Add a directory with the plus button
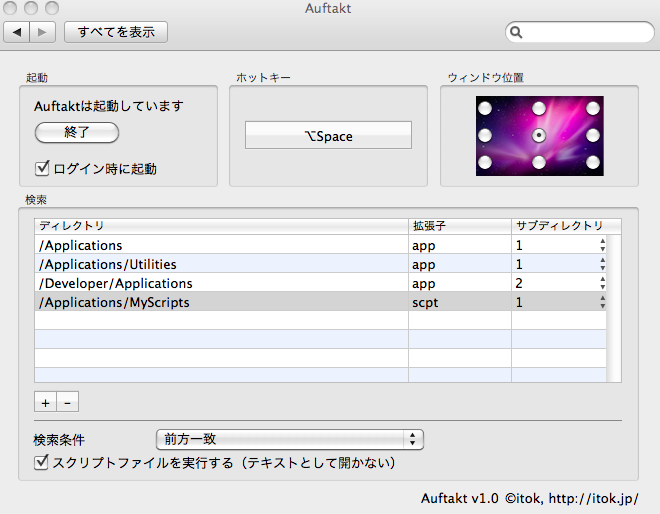This screenshot has width=660, height=514. point(45,402)
